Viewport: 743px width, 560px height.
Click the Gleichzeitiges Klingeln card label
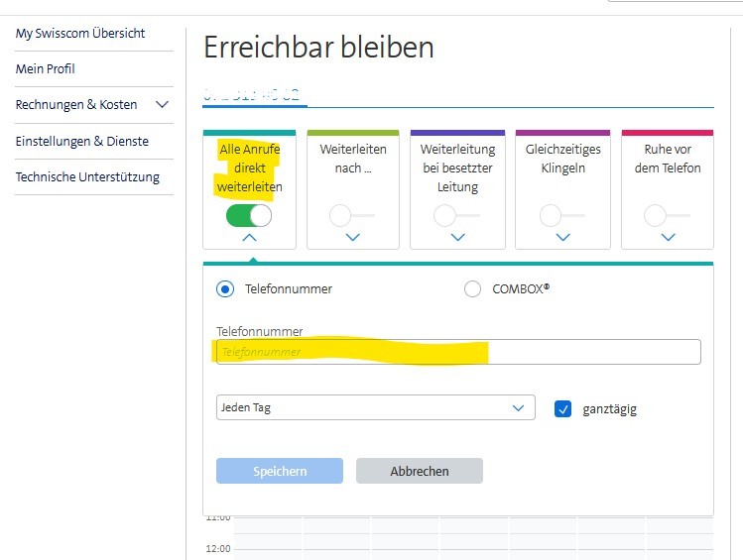point(562,159)
